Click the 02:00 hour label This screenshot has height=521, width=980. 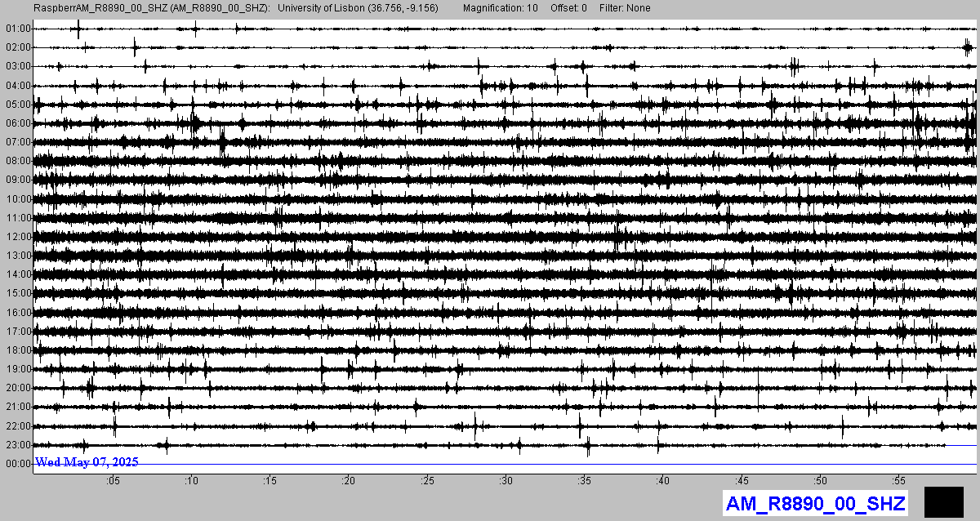(18, 47)
